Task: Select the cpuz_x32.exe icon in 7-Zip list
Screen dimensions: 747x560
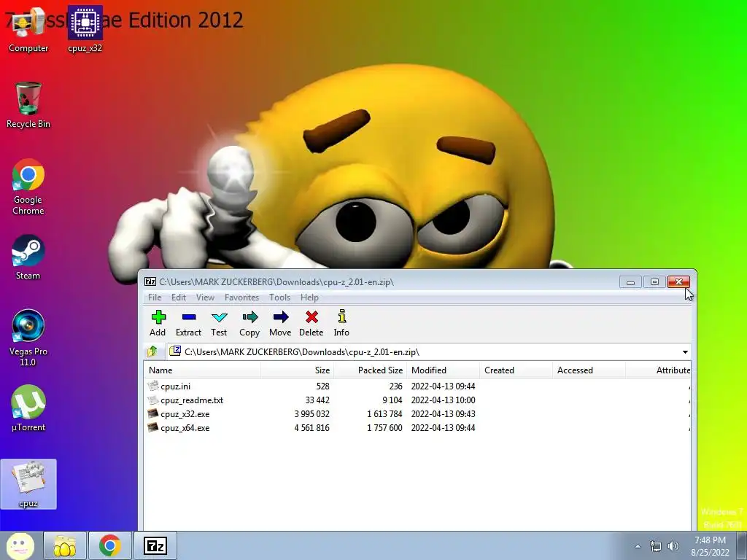Action: pyautogui.click(x=153, y=414)
